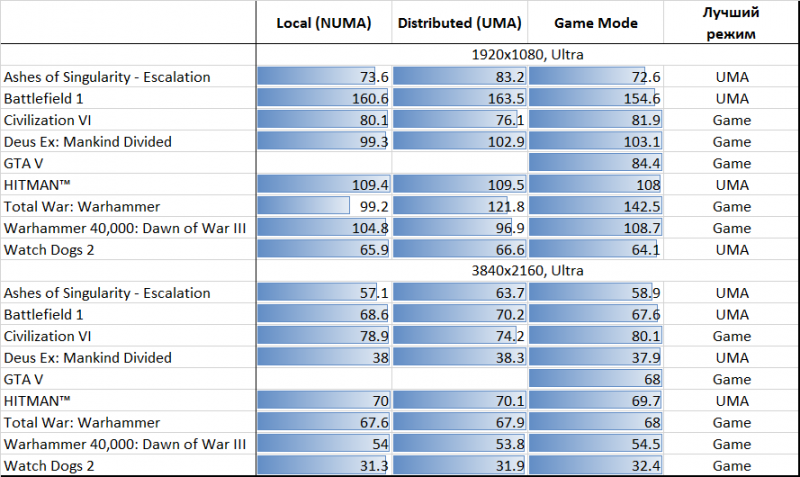Click Total War: Warhammer label in 1920x1080 section
This screenshot has height=477, width=800.
(x=82, y=206)
